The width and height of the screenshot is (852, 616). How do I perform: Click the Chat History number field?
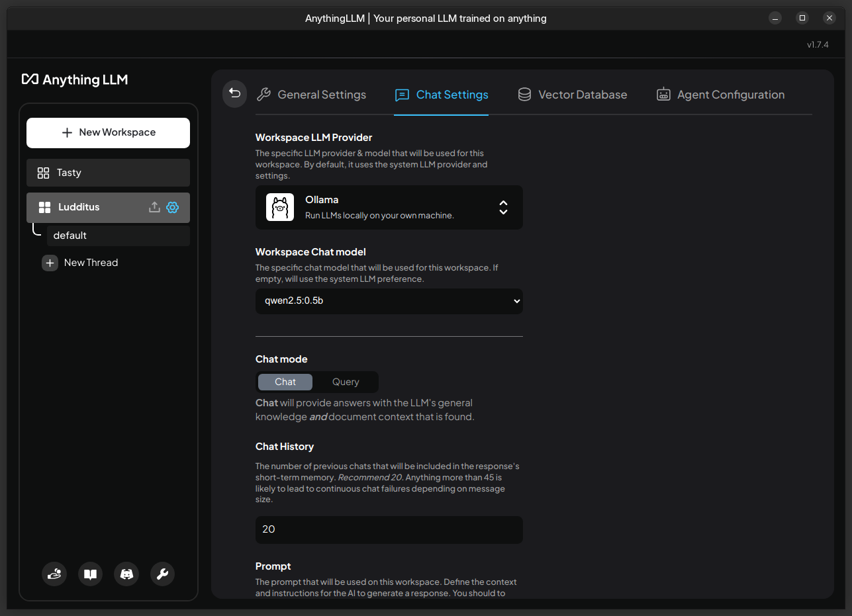click(x=389, y=529)
